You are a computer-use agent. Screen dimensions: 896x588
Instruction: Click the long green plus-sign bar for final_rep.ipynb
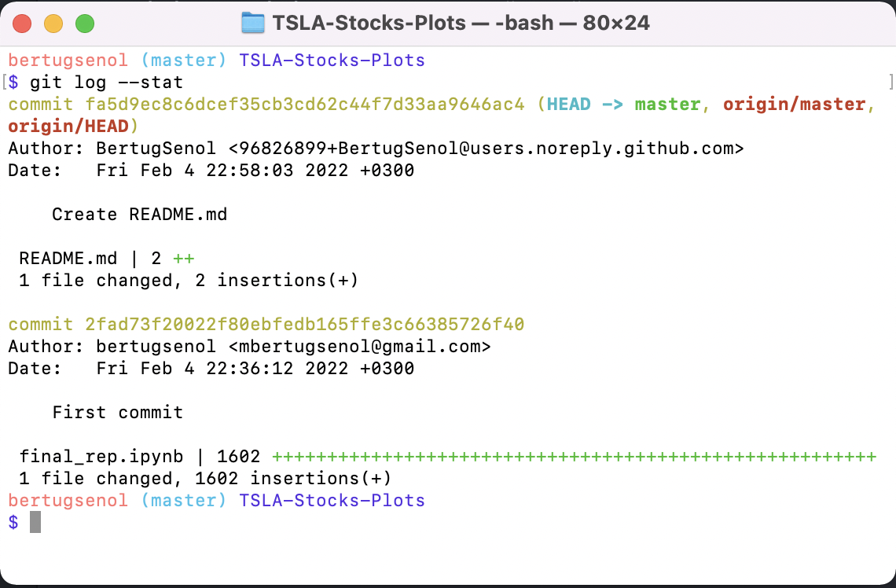575,457
